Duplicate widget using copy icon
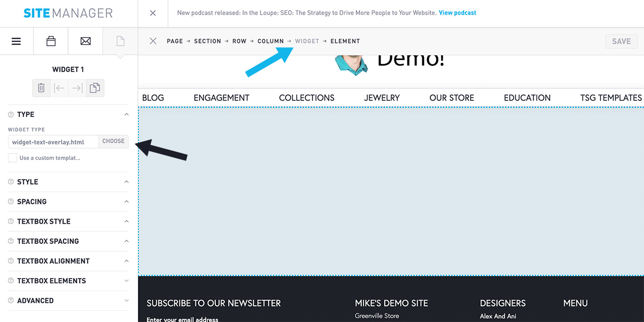Image resolution: width=644 pixels, height=322 pixels. pos(95,88)
